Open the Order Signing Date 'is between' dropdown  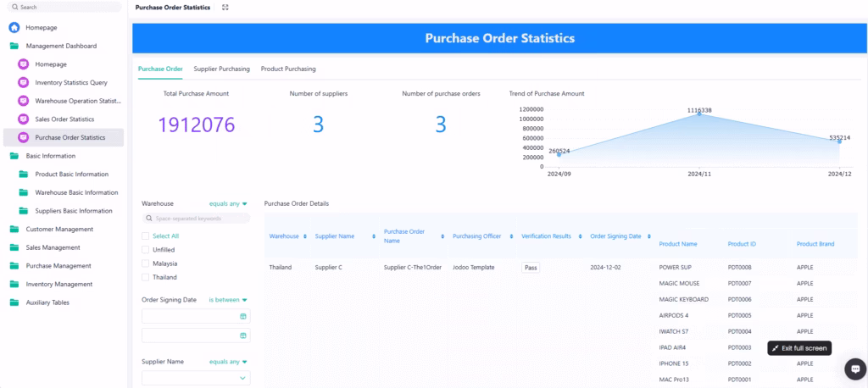pos(228,300)
